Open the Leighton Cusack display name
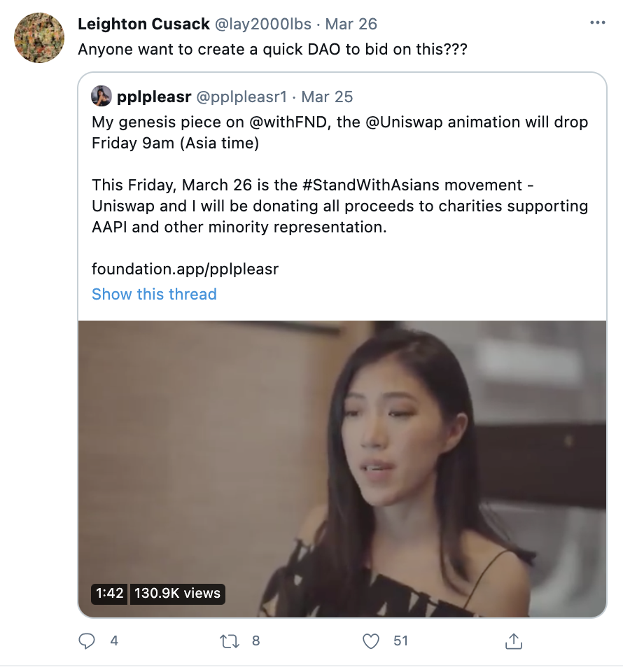The image size is (623, 672). click(144, 24)
